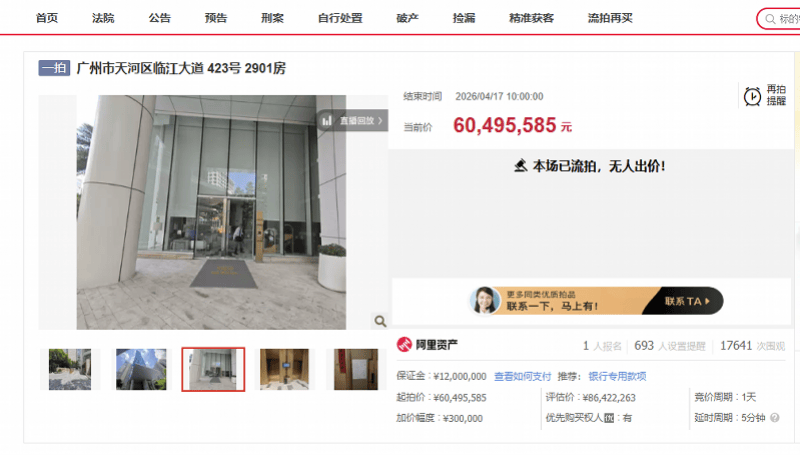Click the alarm clock reminder icon
800x455 pixels.
tap(752, 96)
